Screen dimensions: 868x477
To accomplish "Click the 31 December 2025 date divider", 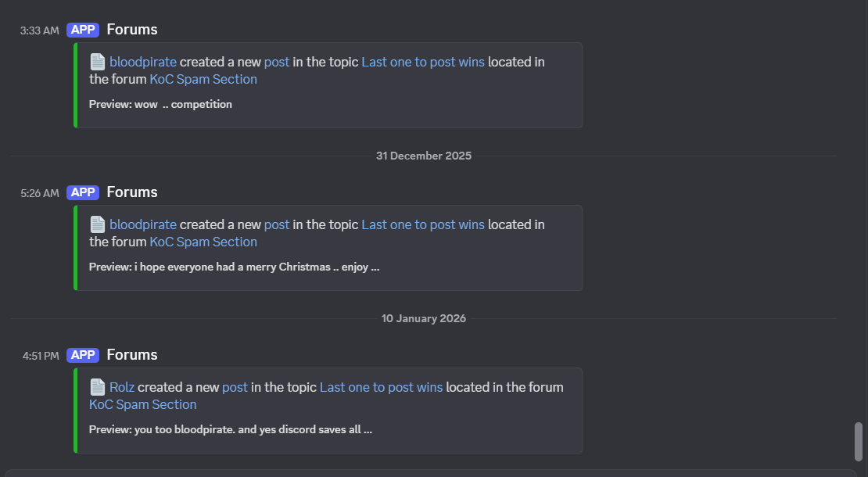I will 424,156.
